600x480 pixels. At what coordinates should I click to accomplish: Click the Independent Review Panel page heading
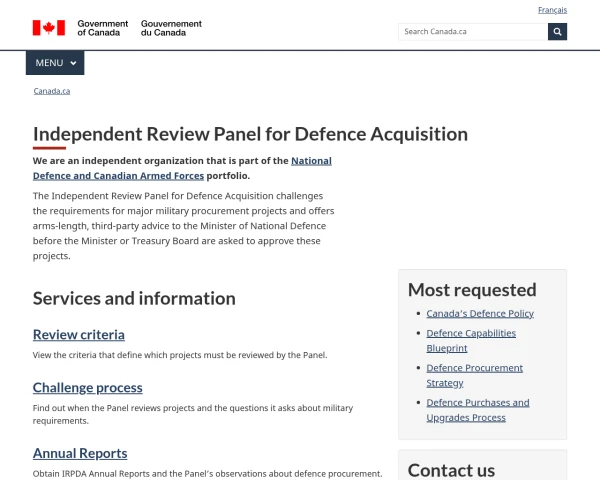pyautogui.click(x=250, y=134)
